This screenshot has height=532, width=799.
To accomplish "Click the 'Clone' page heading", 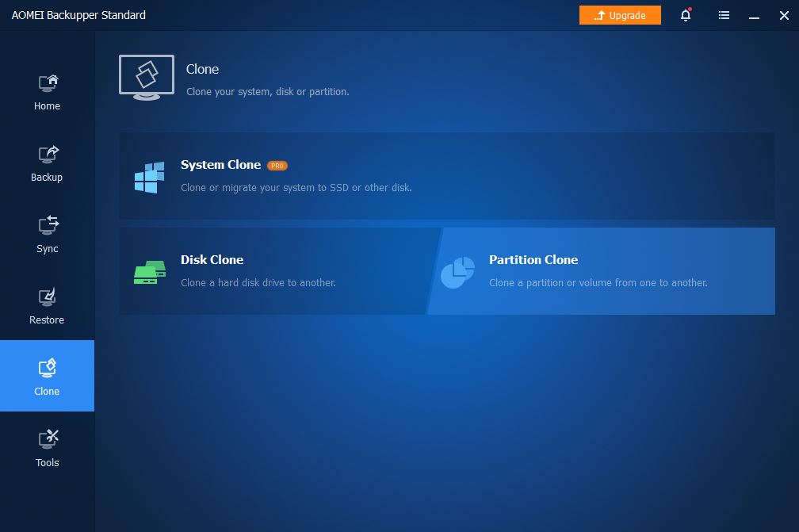I will pos(202,69).
